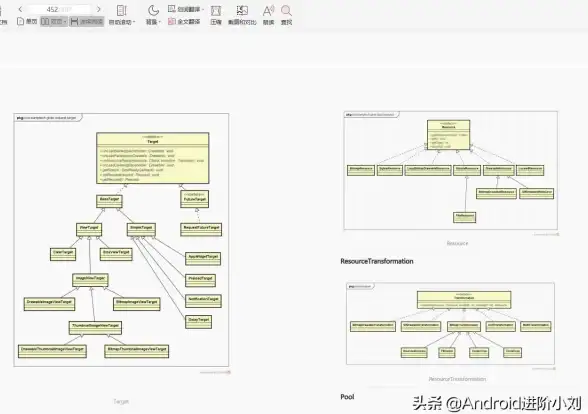Screen dimensions: 588x414
Task: Go to the previous page arrow
Action: click(x=20, y=9)
